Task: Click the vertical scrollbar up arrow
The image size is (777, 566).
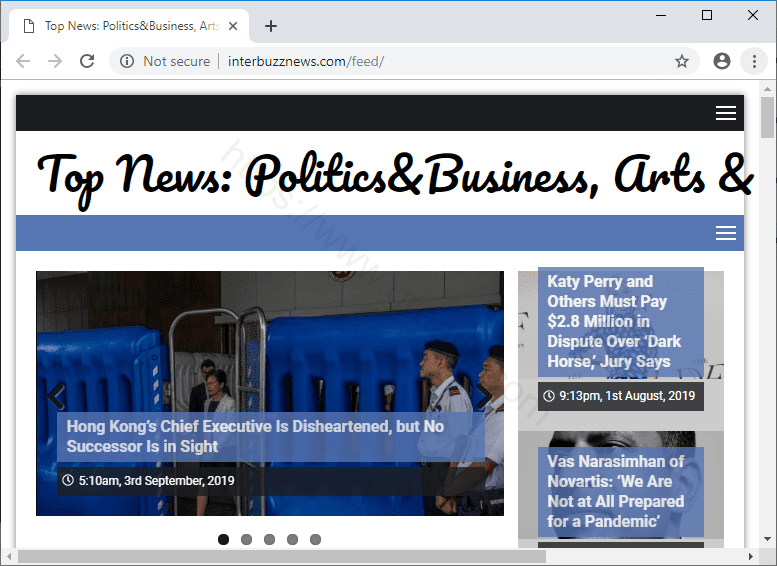Action: point(768,89)
